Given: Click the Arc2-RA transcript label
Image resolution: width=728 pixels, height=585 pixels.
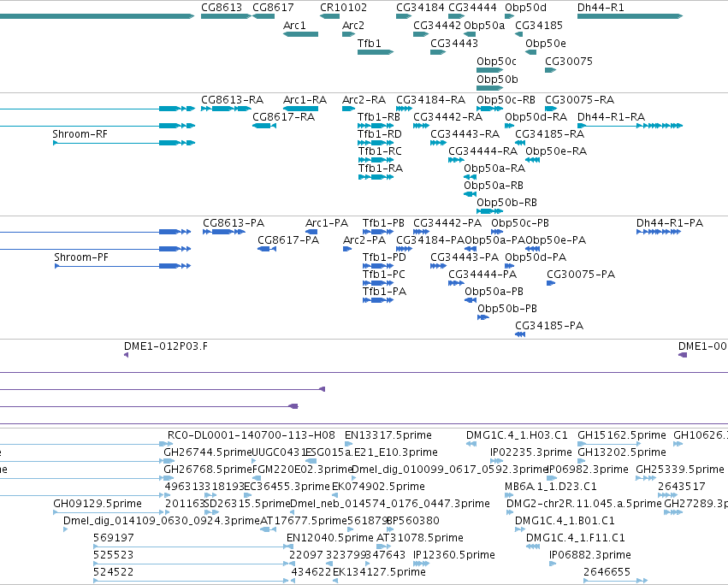Looking at the screenshot, I should [364, 100].
